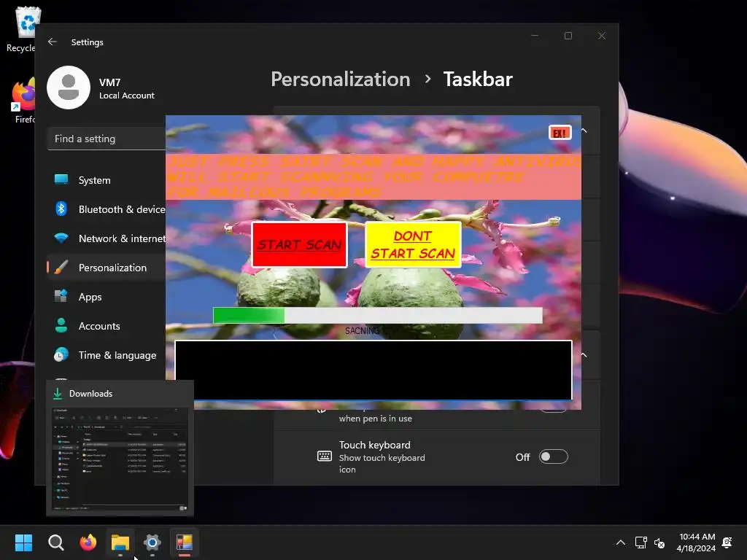Collapse the top taskbar section chevron
Screen dimensions: 747x560
click(x=584, y=131)
